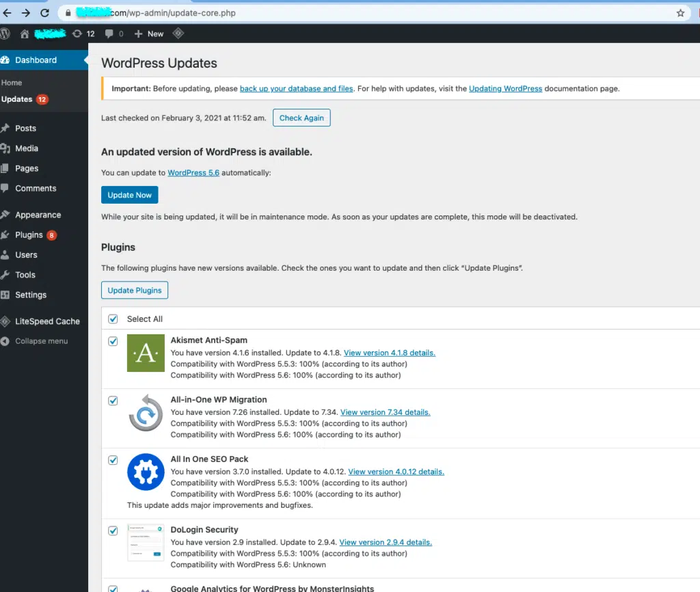Viewport: 700px width, 592px height.
Task: Uncheck the DoLogin Security checkbox
Action: (x=113, y=530)
